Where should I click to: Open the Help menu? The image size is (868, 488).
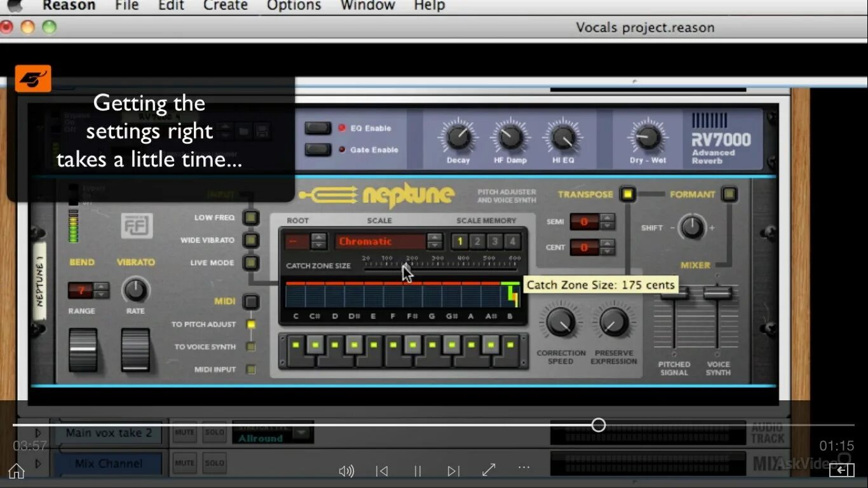[x=429, y=6]
